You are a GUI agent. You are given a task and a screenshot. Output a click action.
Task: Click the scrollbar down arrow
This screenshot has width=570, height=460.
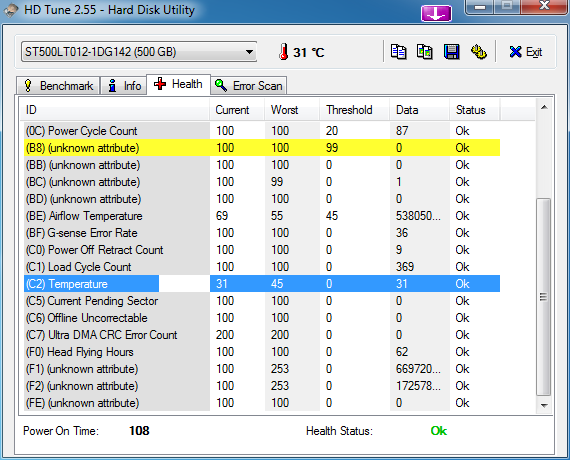point(544,405)
